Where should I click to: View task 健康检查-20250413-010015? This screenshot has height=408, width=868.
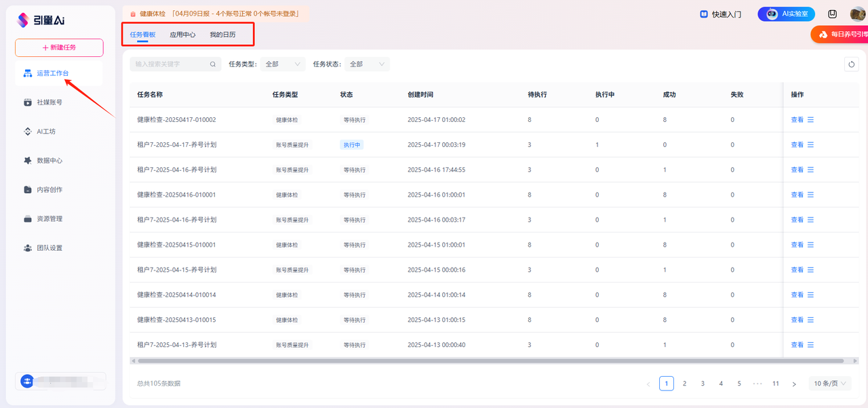coord(797,321)
